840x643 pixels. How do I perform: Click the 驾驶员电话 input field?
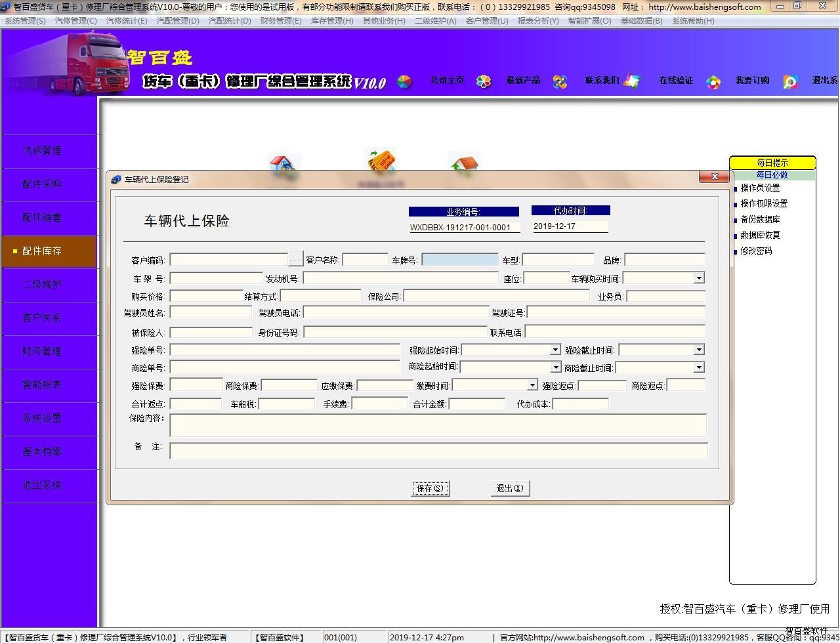click(396, 312)
